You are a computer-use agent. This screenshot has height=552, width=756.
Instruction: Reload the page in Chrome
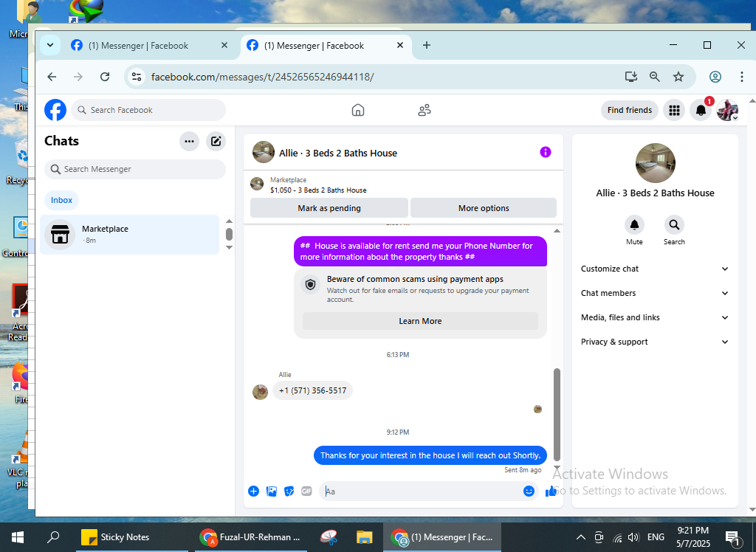tap(105, 77)
